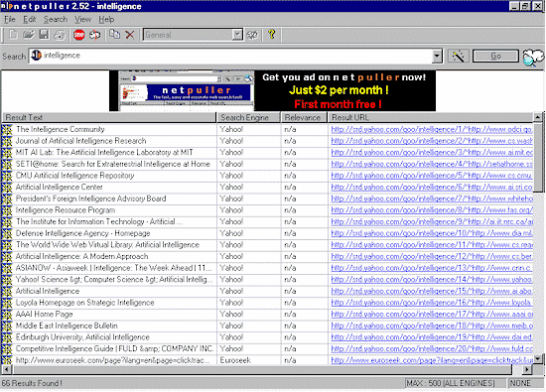Select 'The Institute for Information Technology' result

(98, 221)
